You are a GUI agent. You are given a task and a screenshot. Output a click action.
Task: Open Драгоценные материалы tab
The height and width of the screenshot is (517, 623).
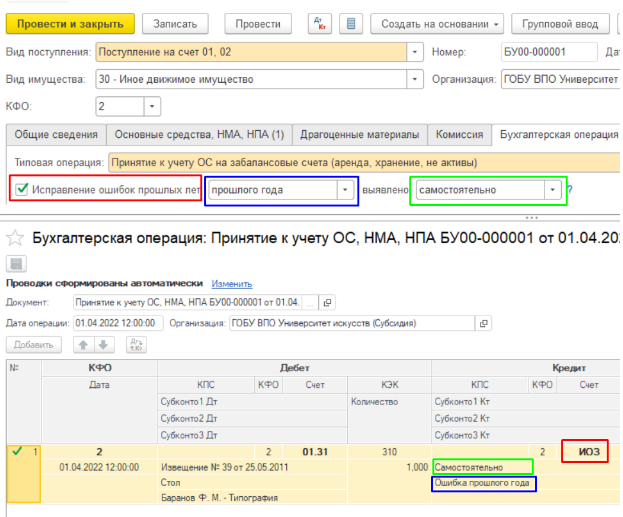coord(360,135)
